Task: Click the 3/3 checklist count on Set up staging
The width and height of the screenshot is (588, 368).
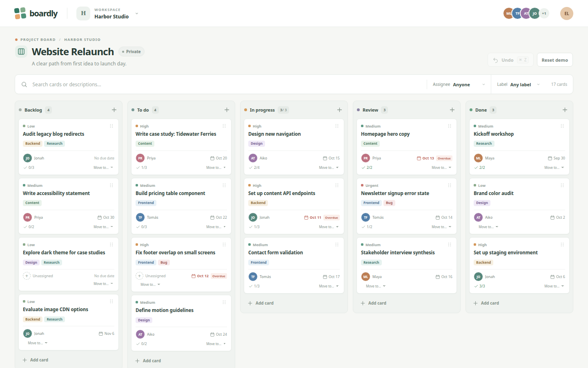Action: (x=480, y=286)
